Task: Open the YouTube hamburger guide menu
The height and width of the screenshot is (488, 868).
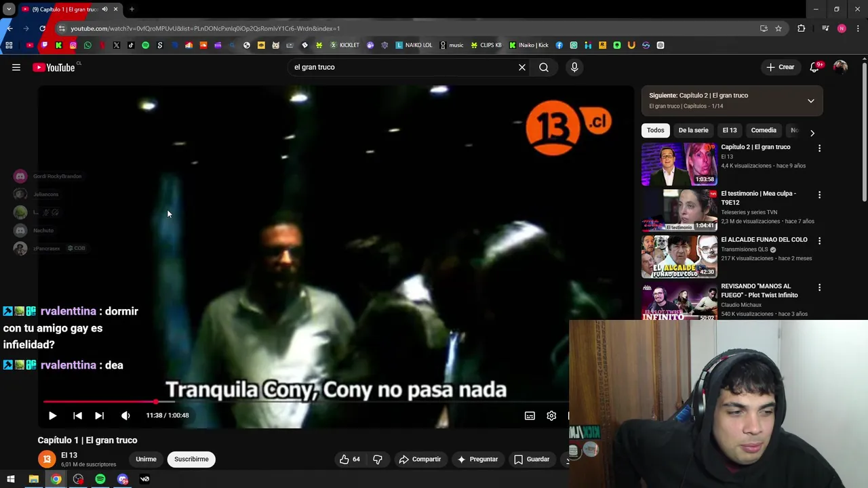Action: 16,67
